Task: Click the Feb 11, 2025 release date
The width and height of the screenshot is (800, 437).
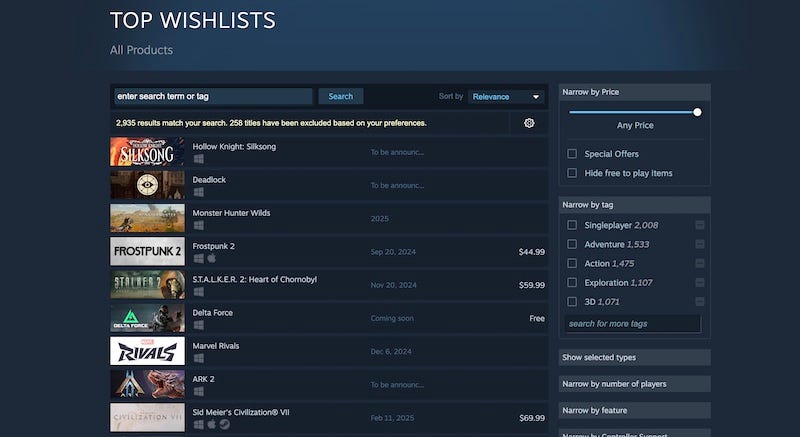Action: click(392, 418)
